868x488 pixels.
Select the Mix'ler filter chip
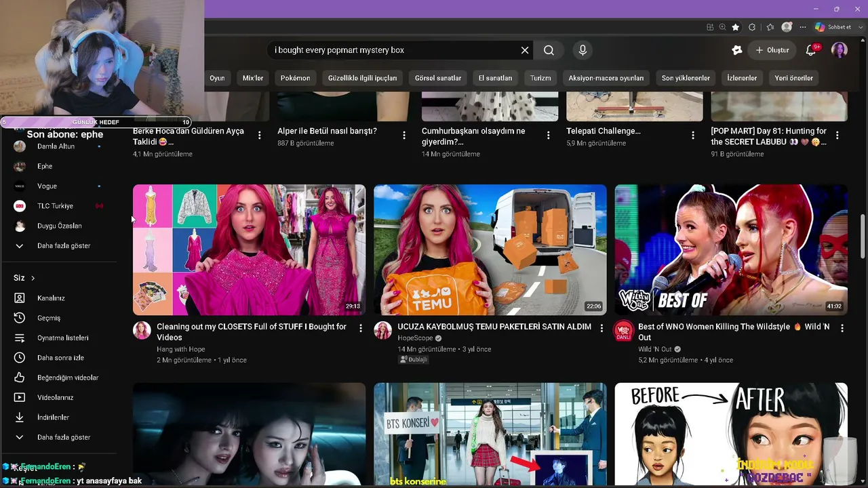pyautogui.click(x=253, y=78)
